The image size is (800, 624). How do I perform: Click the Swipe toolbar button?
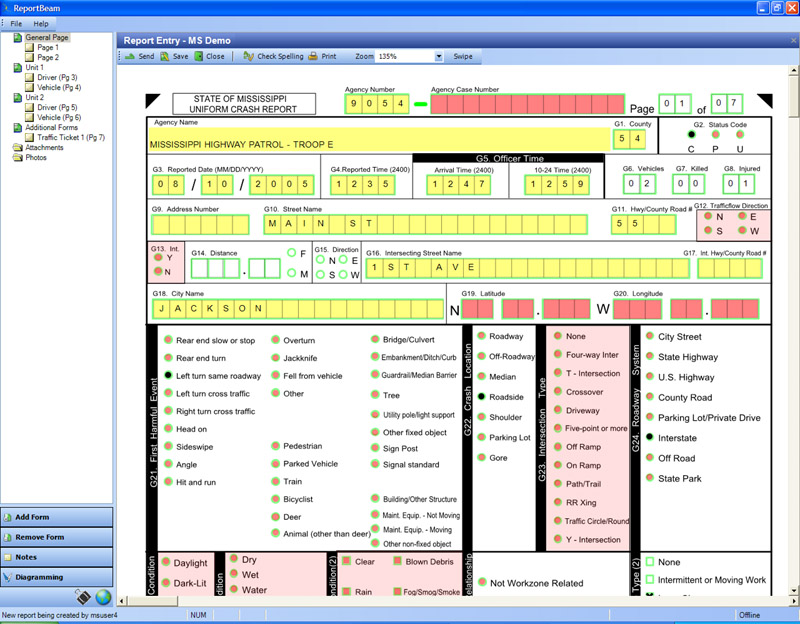[x=463, y=56]
